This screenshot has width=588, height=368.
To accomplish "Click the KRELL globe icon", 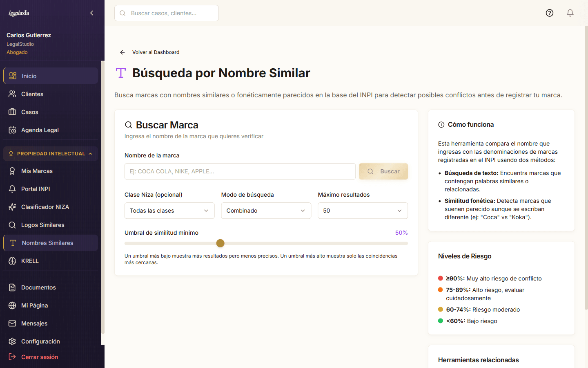I will [x=12, y=261].
